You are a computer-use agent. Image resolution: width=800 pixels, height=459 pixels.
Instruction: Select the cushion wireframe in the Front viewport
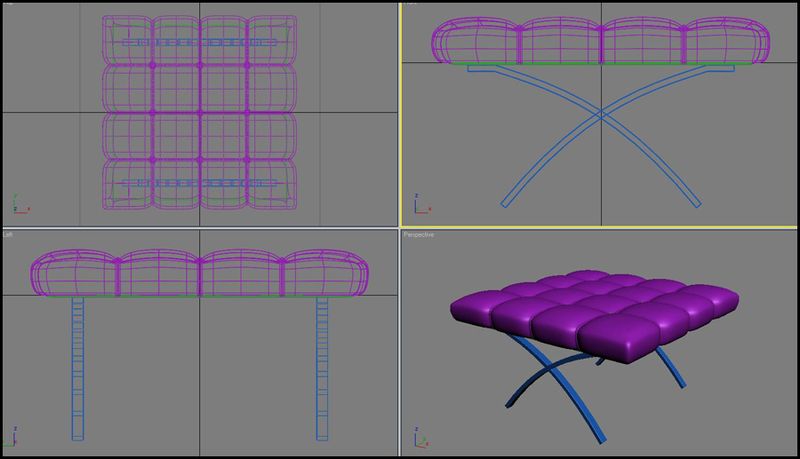[601, 41]
